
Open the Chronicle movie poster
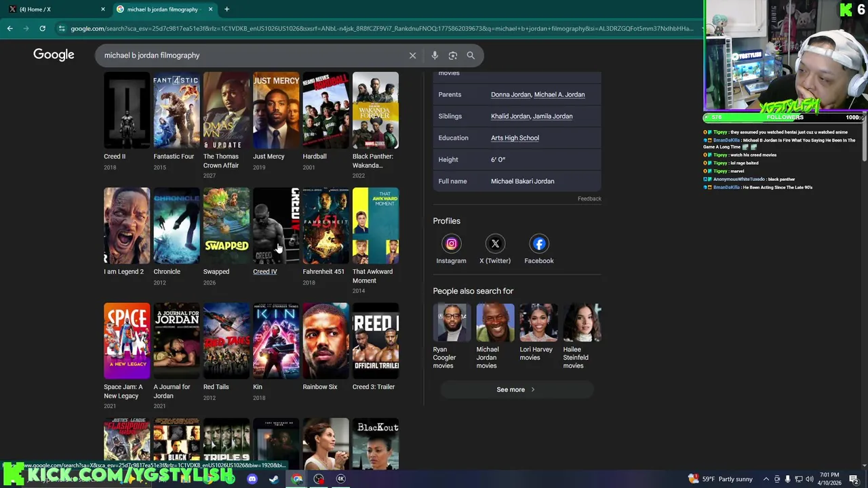click(x=176, y=226)
